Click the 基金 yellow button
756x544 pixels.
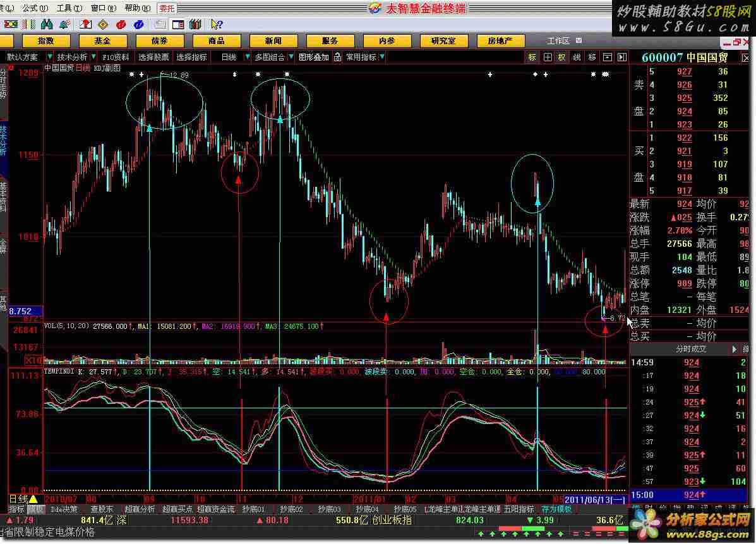[102, 41]
